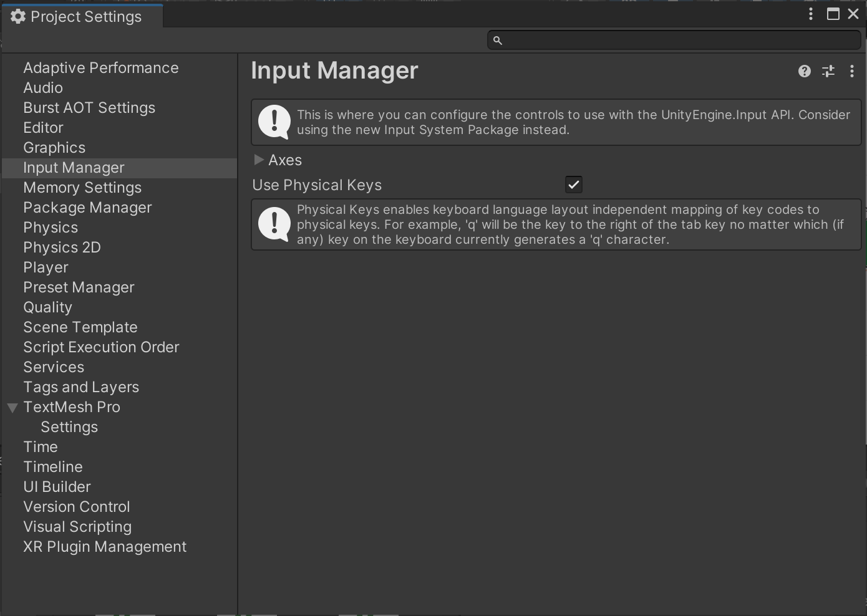Click the Physical Keys explanation help box

click(556, 224)
